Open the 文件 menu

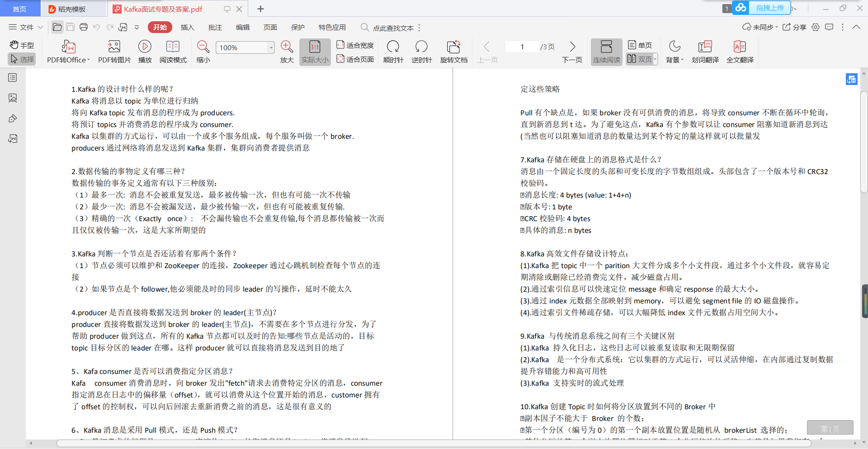tap(21, 27)
